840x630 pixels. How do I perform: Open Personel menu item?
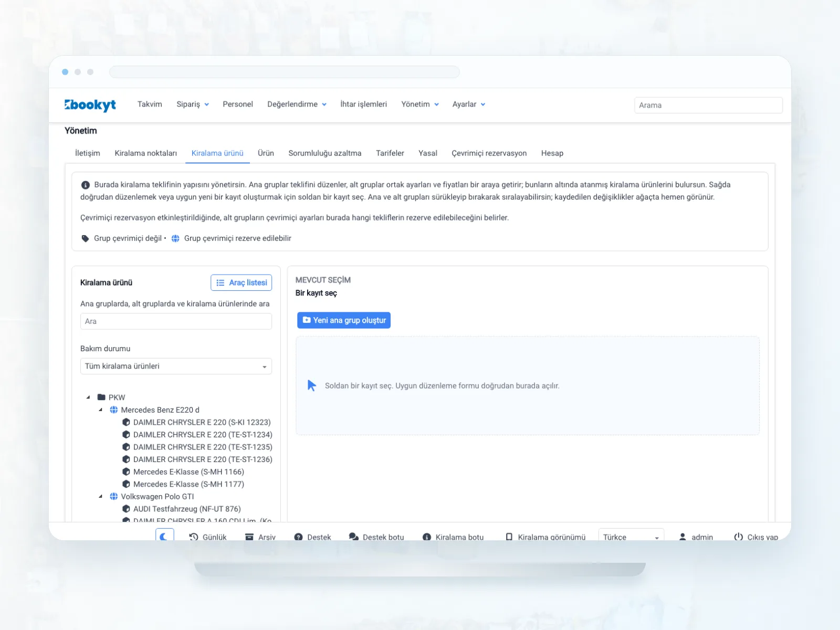click(x=238, y=104)
